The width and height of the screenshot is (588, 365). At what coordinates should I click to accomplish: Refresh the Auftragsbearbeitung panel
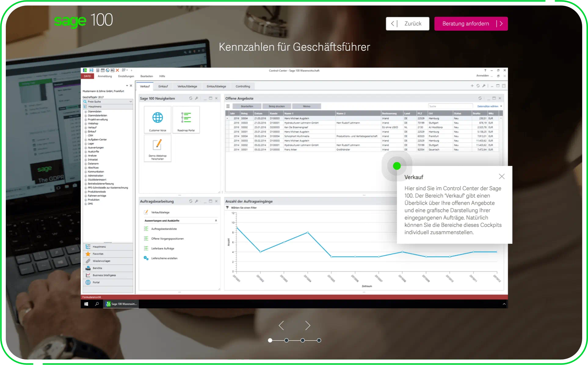[x=191, y=201]
